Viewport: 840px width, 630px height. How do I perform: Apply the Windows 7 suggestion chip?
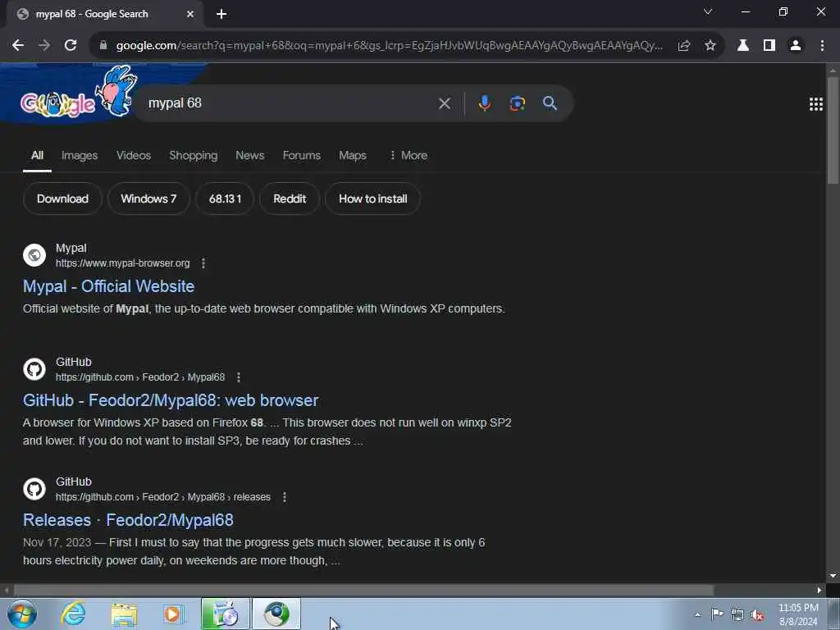148,199
